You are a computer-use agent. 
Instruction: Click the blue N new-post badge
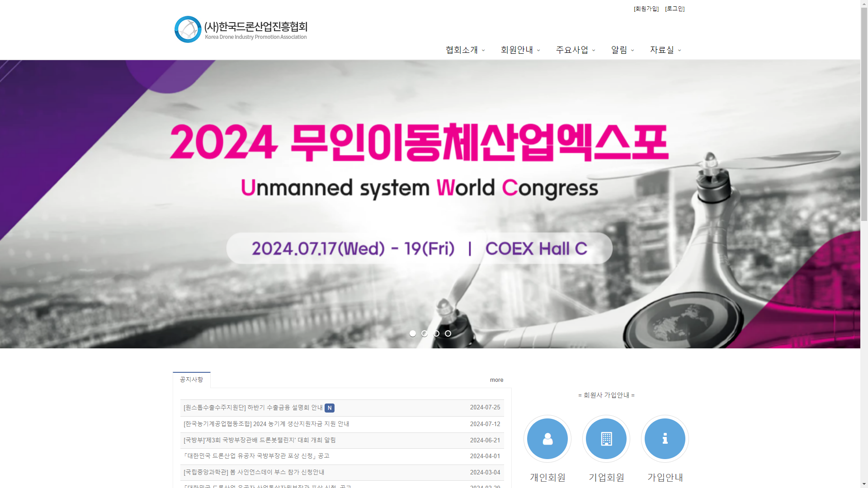[x=330, y=408]
